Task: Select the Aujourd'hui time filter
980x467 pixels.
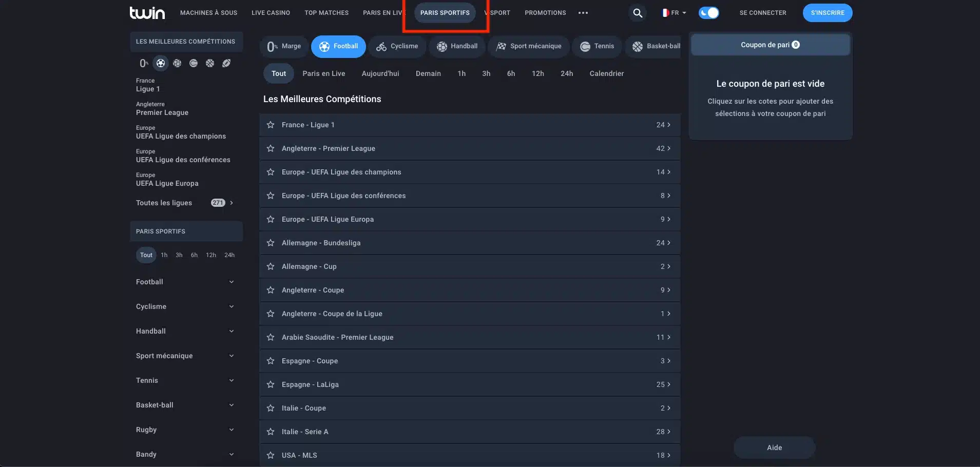Action: (380, 73)
